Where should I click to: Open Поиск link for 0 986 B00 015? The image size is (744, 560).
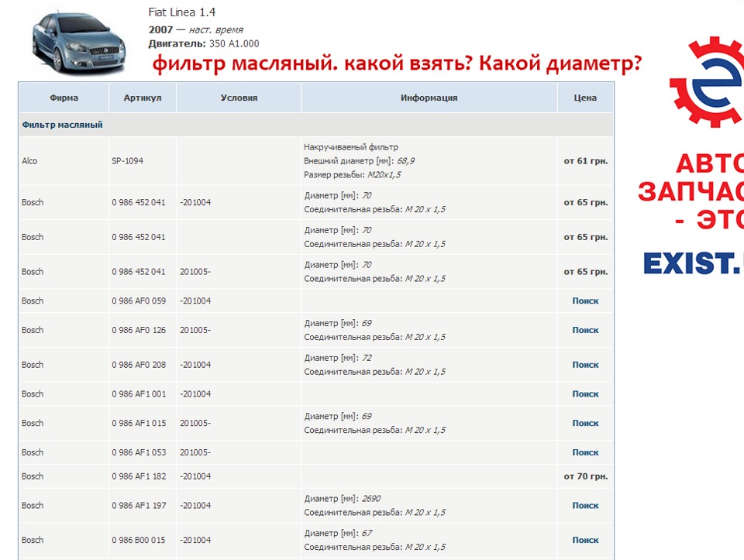click(x=585, y=540)
